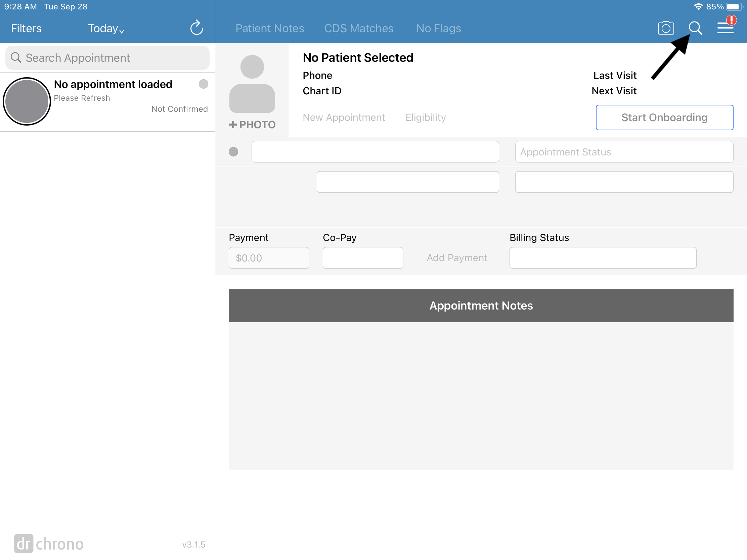Open the Billing Status field
Image resolution: width=747 pixels, height=560 pixels.
pyautogui.click(x=603, y=258)
